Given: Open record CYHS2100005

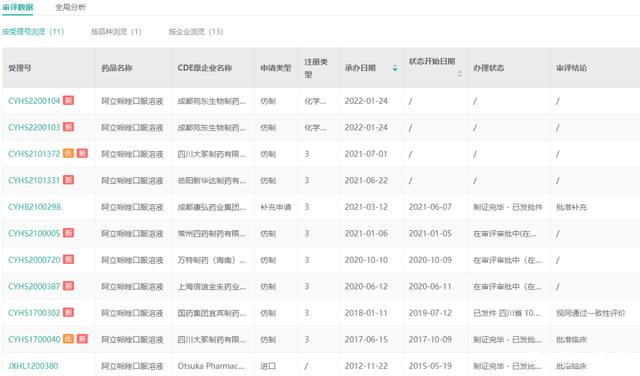Looking at the screenshot, I should click(34, 234).
